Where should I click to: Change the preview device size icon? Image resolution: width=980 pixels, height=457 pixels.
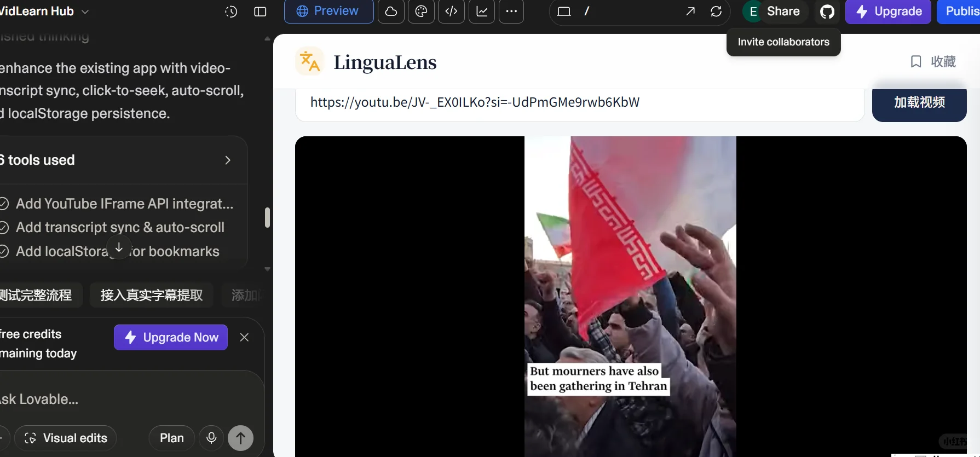(563, 11)
